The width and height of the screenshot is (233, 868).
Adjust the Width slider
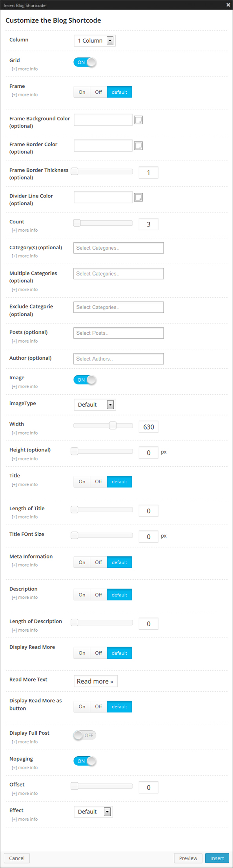coord(113,425)
